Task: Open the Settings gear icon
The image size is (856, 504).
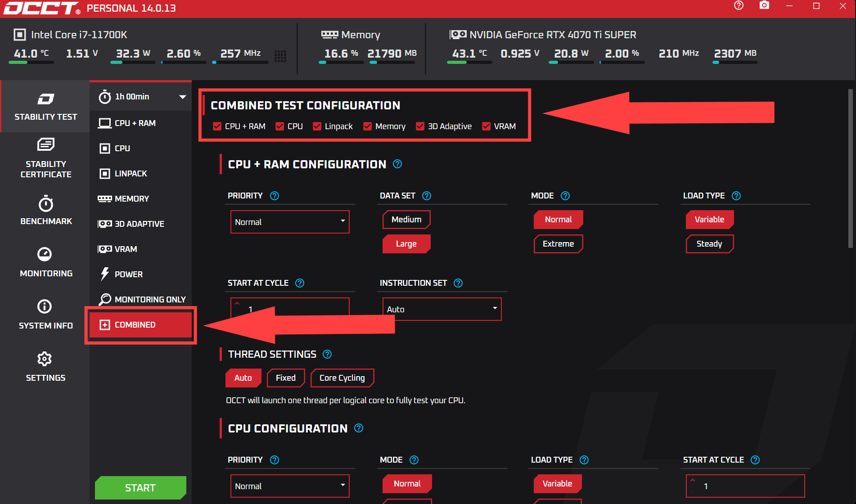Action: point(45,359)
